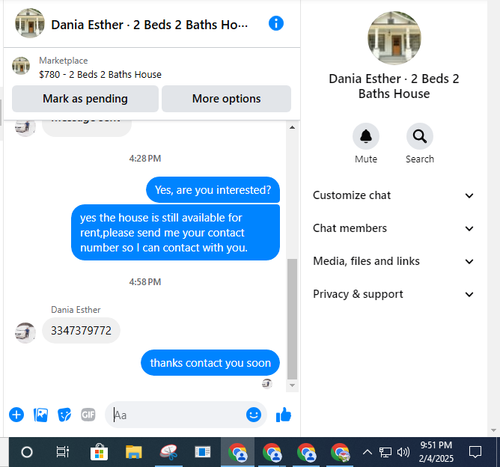
Task: Open the Marketplace listing house thumbnail
Action: pyautogui.click(x=21, y=66)
